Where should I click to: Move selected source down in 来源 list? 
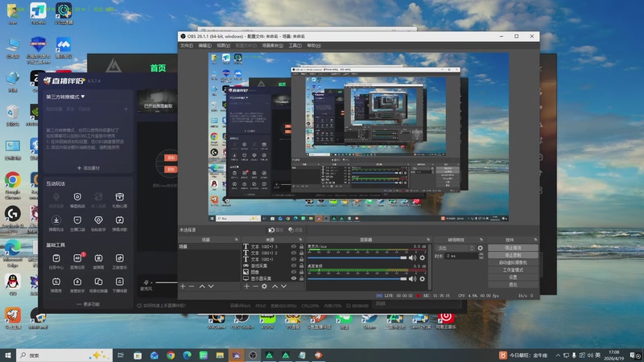pyautogui.click(x=284, y=286)
